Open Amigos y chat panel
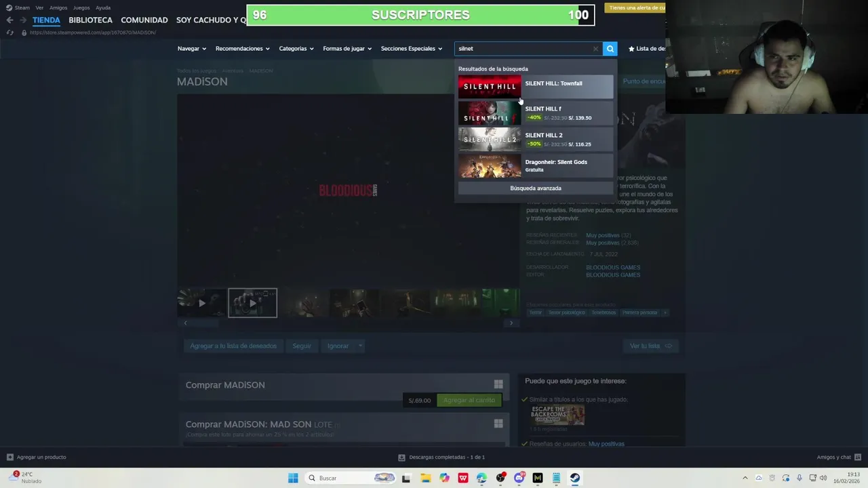The height and width of the screenshot is (488, 868). (839, 457)
